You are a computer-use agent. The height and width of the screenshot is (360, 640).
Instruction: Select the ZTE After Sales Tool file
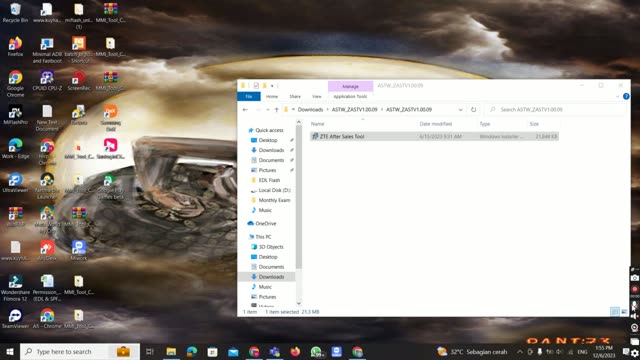point(434,136)
